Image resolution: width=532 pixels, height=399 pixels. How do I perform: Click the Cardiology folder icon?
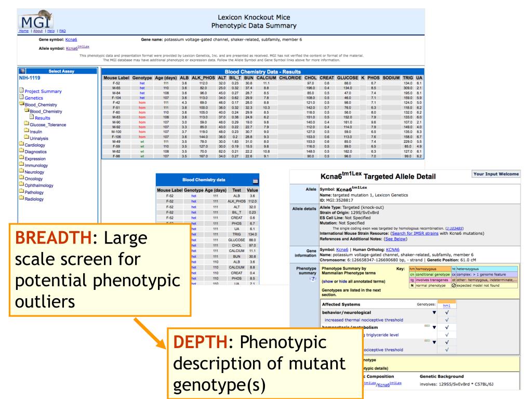click(22, 144)
